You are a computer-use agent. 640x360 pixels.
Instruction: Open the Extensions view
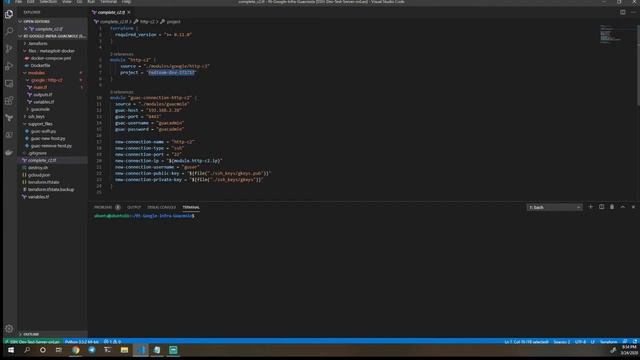[x=9, y=100]
